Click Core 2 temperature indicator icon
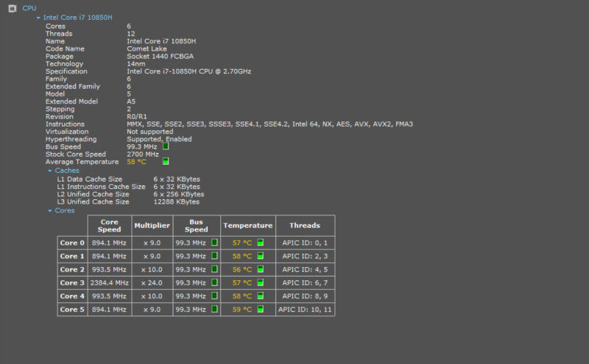 pyautogui.click(x=261, y=269)
